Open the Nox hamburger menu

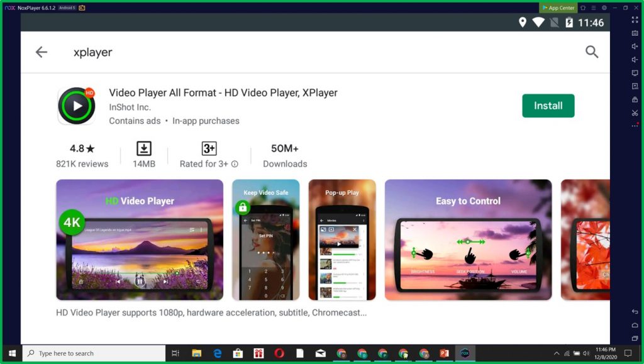pyautogui.click(x=594, y=8)
